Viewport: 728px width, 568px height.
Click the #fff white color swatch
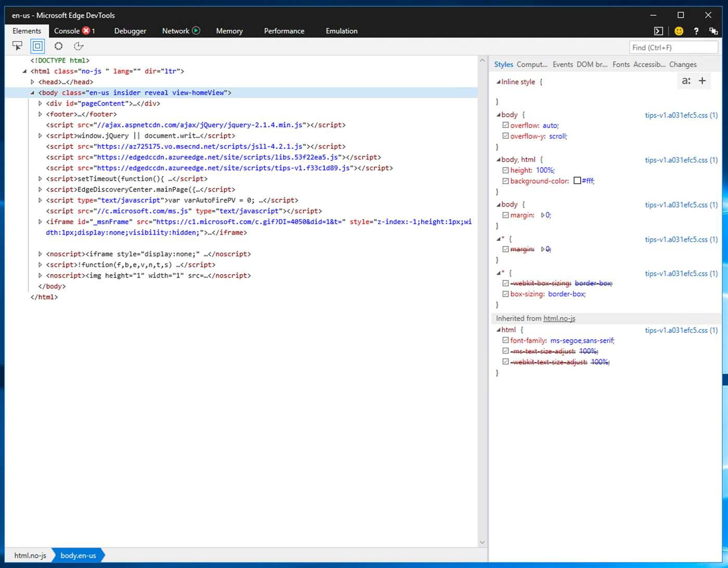click(x=577, y=180)
